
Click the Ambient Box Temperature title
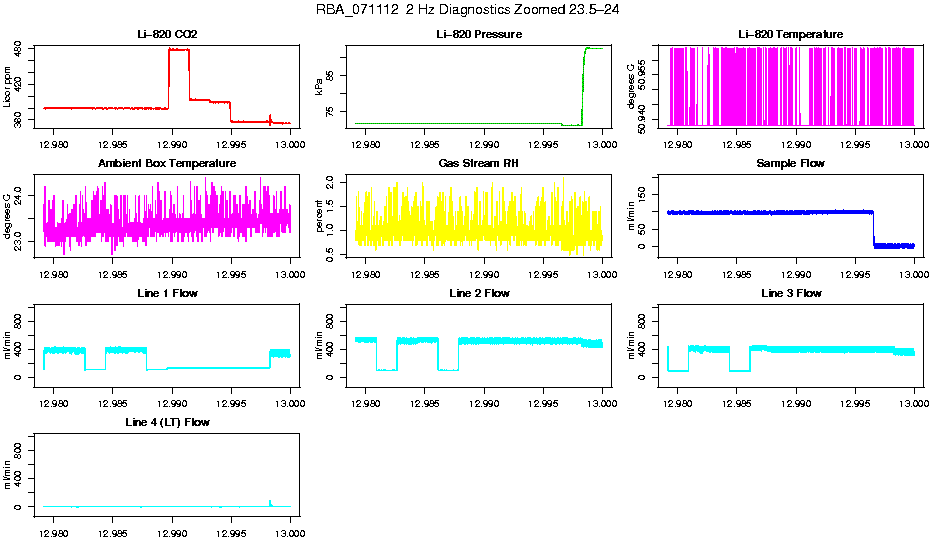[x=167, y=163]
